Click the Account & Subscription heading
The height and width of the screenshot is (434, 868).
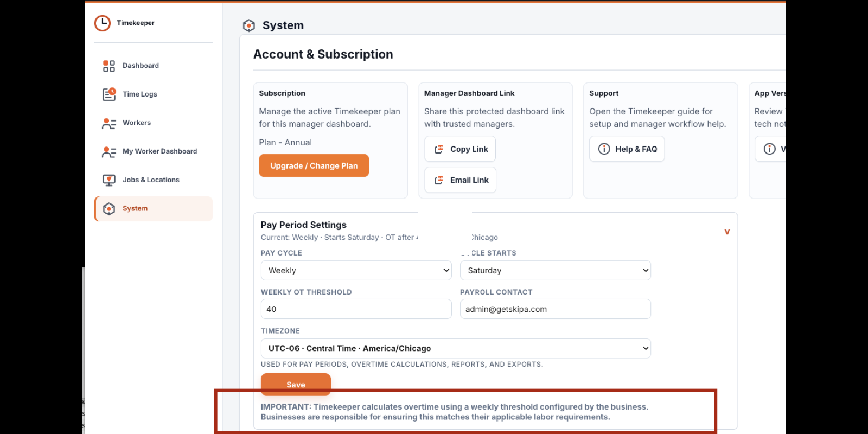pos(323,54)
